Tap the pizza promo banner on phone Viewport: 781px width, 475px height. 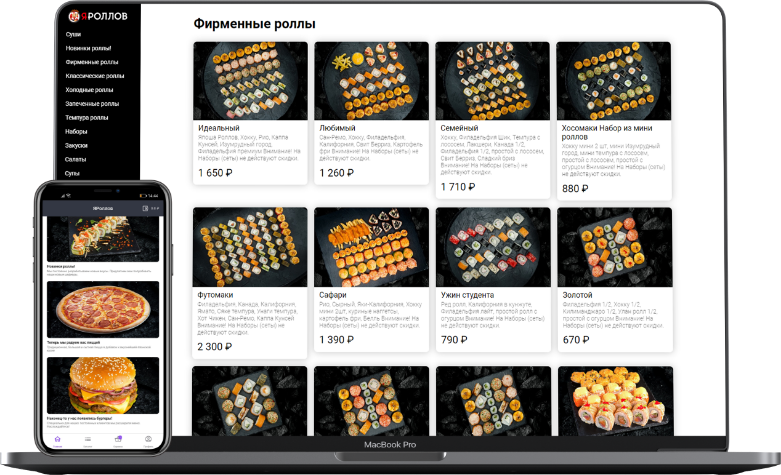[103, 310]
